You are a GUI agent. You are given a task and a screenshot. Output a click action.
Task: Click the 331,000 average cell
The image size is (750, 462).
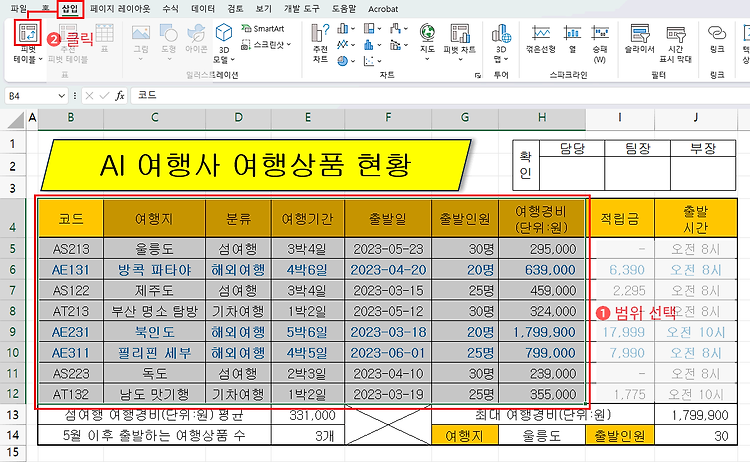tap(308, 415)
